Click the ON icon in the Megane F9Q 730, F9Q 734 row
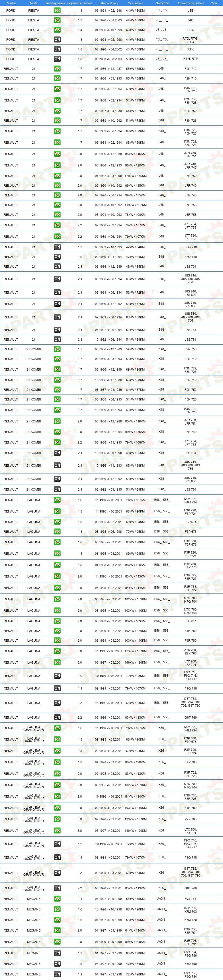 coord(57,974)
